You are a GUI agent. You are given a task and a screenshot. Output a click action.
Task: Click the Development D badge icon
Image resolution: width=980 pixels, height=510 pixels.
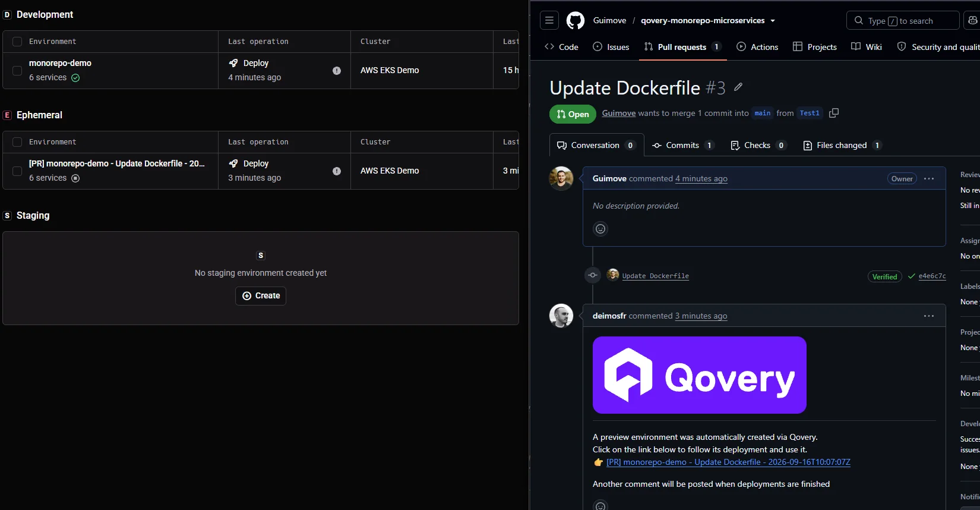(x=7, y=14)
